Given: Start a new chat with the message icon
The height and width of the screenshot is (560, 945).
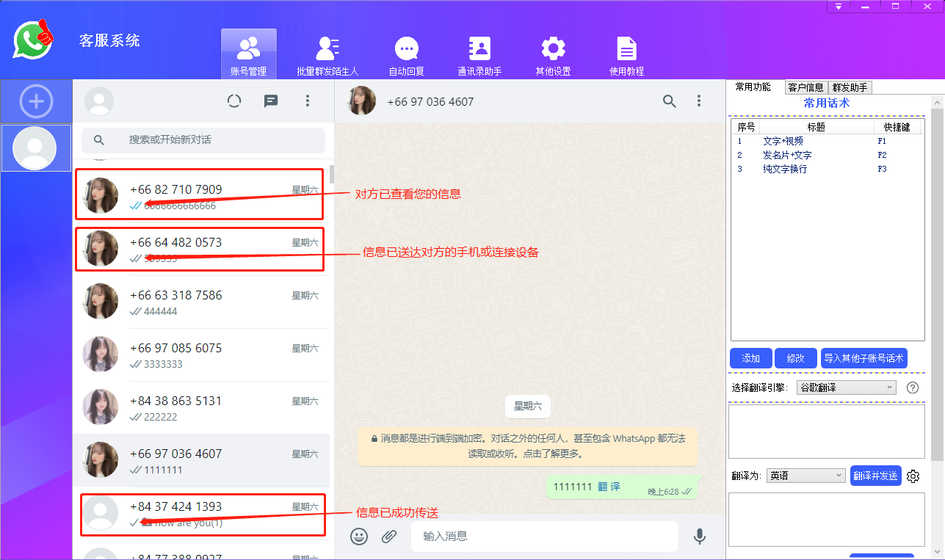Looking at the screenshot, I should pyautogui.click(x=271, y=101).
